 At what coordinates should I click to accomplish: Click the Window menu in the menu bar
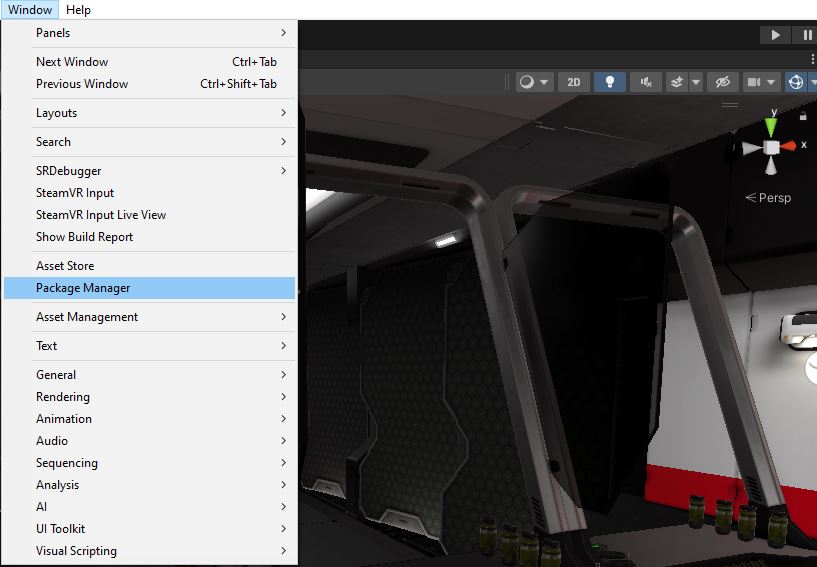tap(30, 10)
